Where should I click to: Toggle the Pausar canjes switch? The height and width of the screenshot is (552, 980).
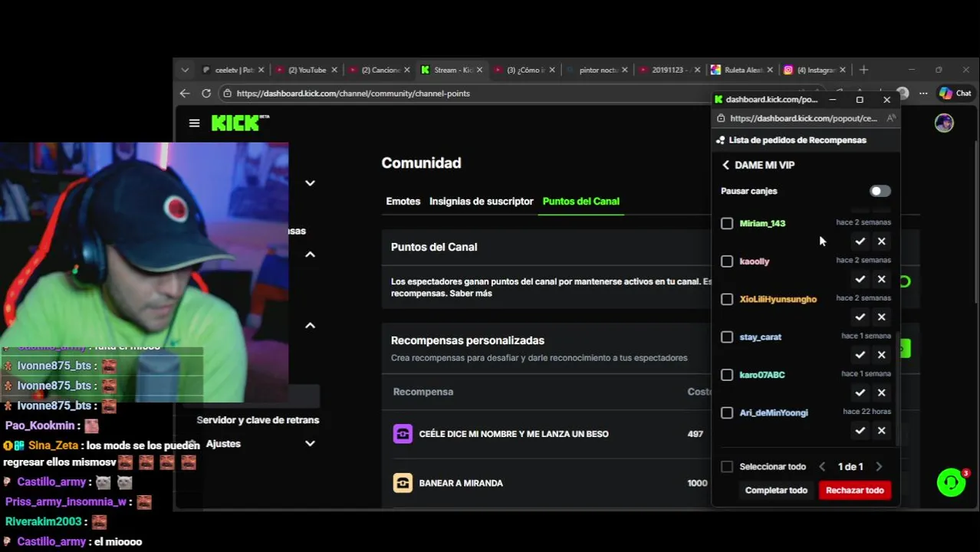point(880,191)
